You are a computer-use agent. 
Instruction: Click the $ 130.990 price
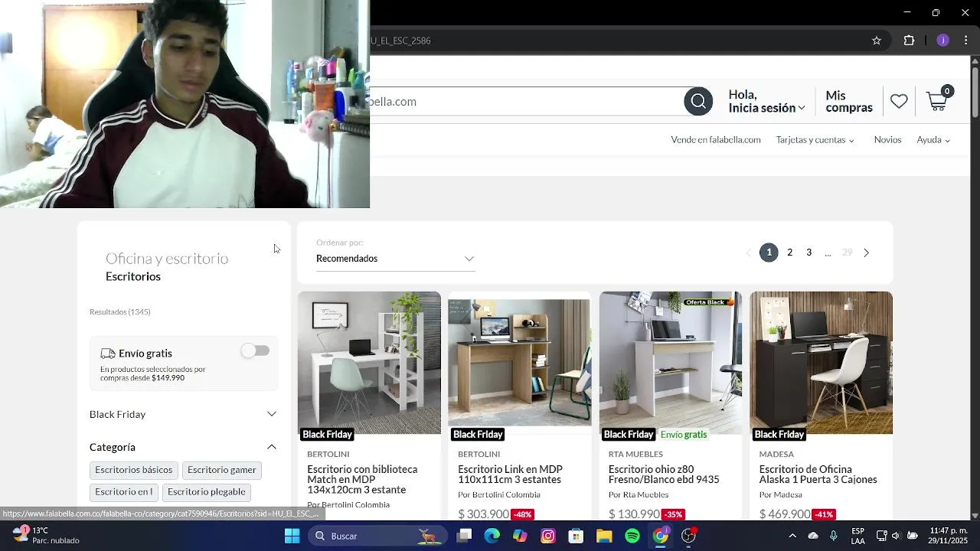coord(634,514)
